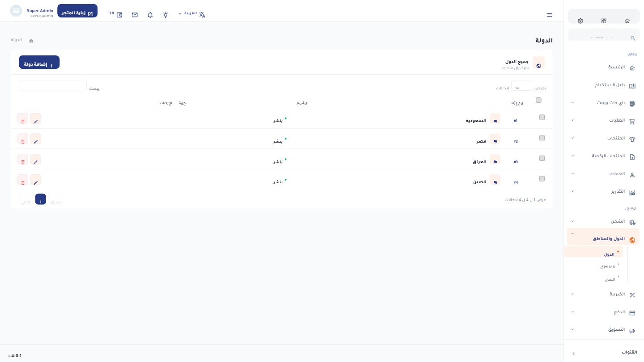This screenshot has height=362, width=644.
Task: Delete the السعودية country row
Action: click(23, 119)
